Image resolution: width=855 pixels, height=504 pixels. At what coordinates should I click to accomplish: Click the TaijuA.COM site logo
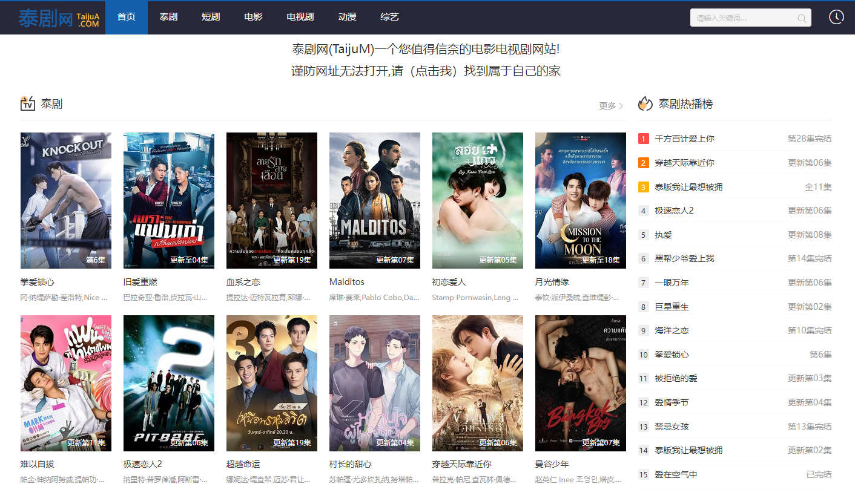pos(58,18)
